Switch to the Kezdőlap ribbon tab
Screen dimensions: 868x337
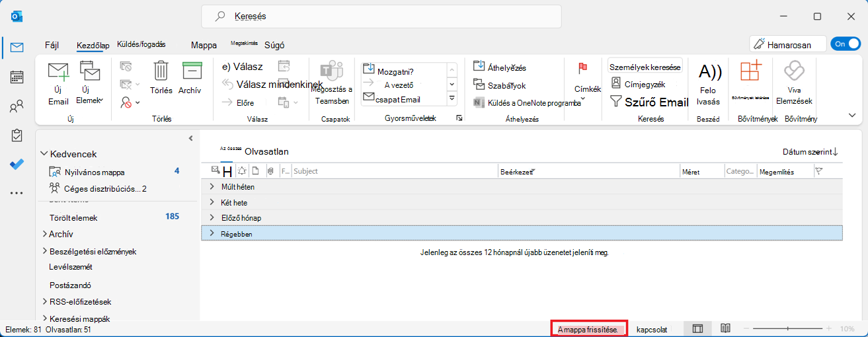pos(92,45)
